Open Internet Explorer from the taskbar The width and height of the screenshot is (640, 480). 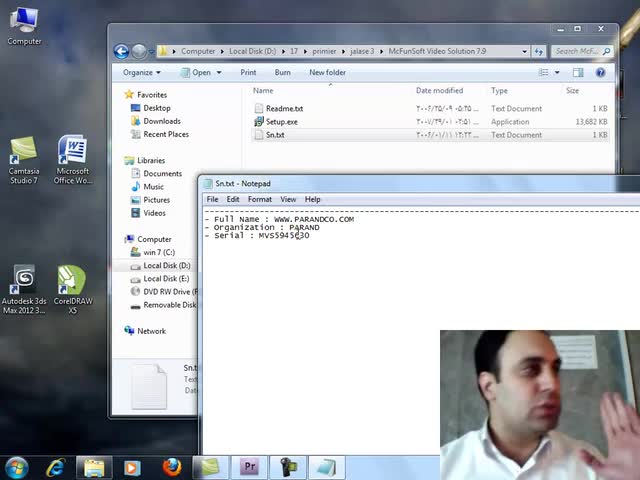pos(56,468)
